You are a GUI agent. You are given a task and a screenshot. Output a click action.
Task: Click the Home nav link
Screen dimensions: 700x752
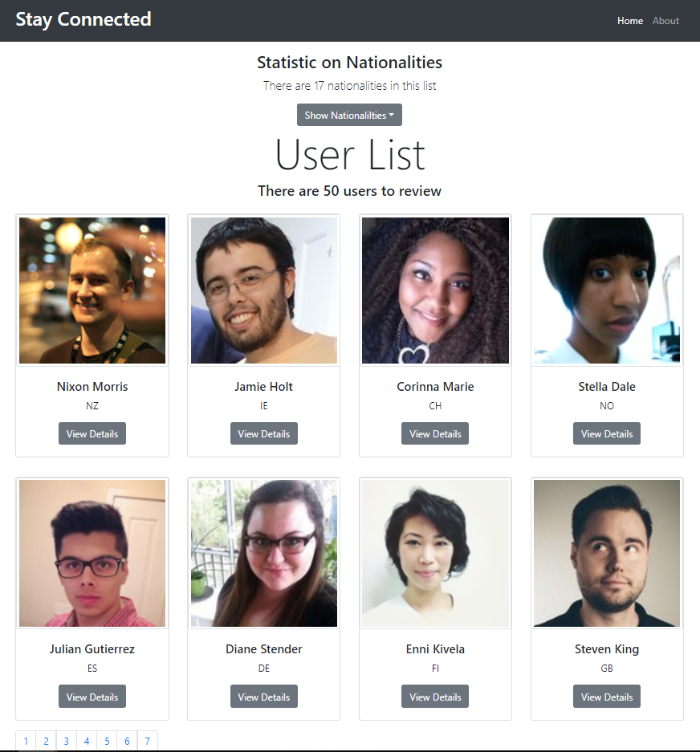point(629,21)
